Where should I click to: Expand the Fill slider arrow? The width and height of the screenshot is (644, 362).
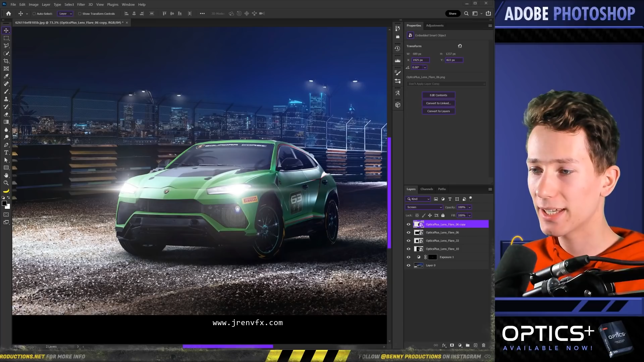click(470, 216)
